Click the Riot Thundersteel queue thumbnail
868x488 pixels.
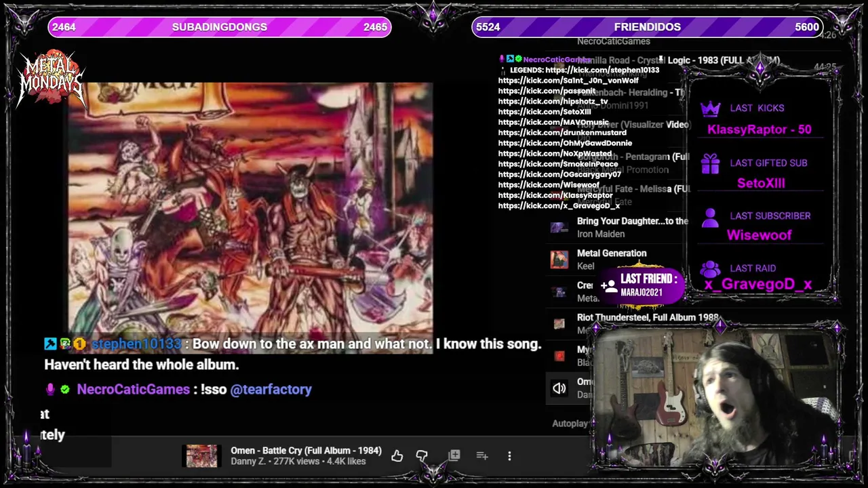[x=559, y=324]
